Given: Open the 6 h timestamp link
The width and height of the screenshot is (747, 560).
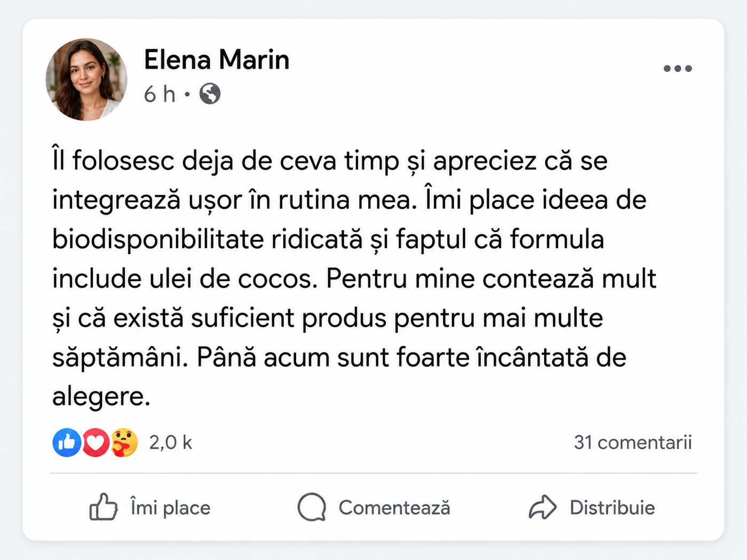Looking at the screenshot, I should (160, 94).
